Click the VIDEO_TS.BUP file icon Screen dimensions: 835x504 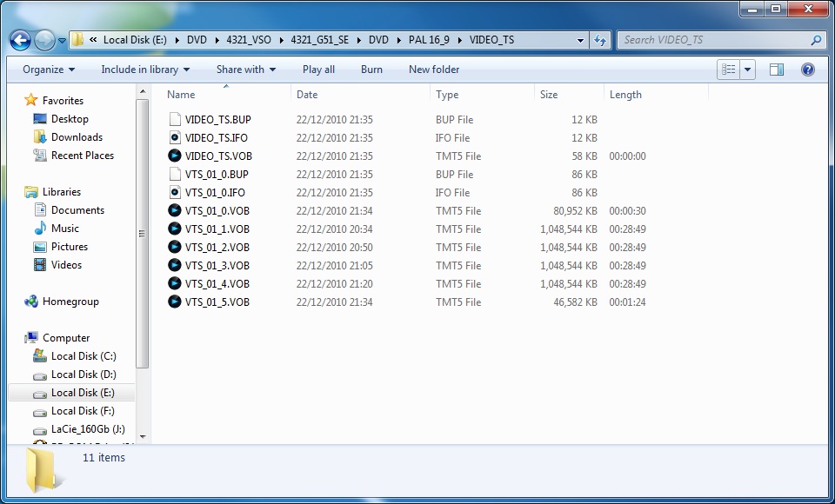pyautogui.click(x=175, y=119)
